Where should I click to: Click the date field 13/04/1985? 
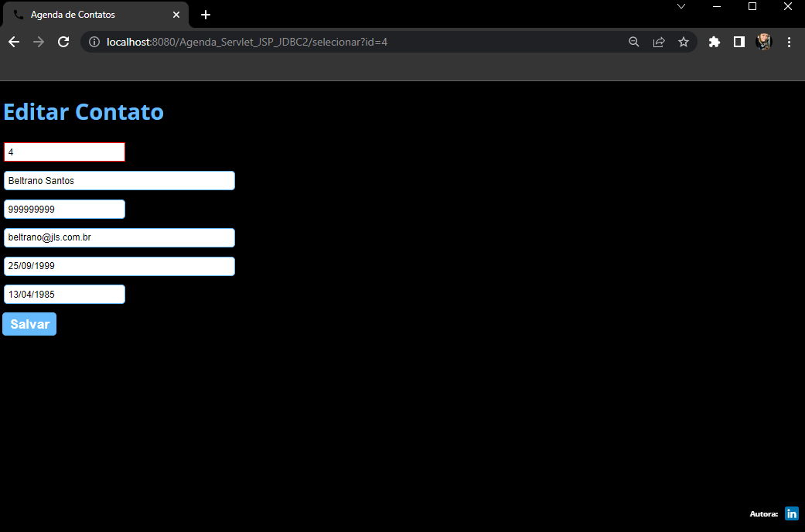tap(65, 295)
